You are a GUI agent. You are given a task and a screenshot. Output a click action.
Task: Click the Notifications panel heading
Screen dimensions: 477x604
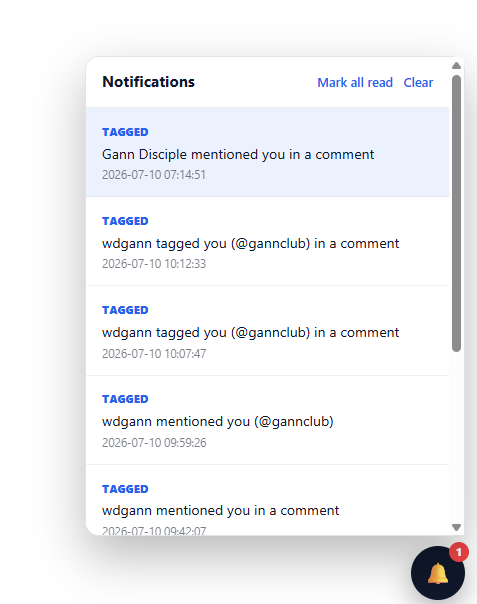148,82
